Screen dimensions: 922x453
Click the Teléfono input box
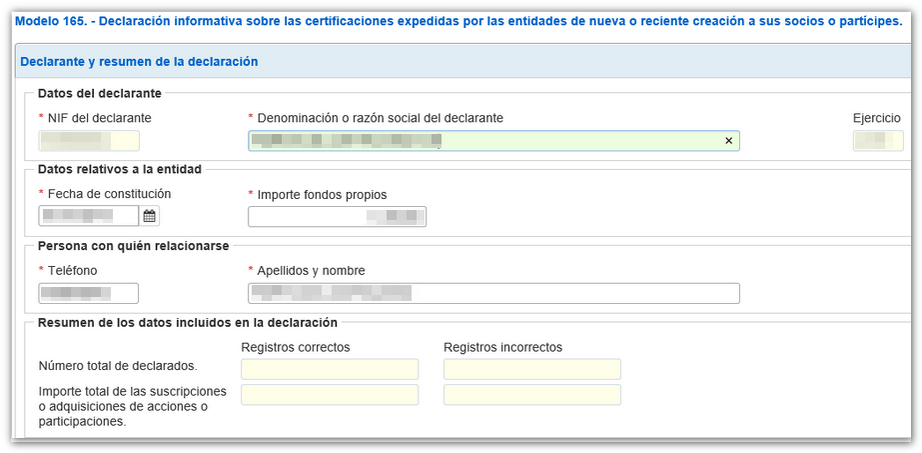tap(88, 293)
